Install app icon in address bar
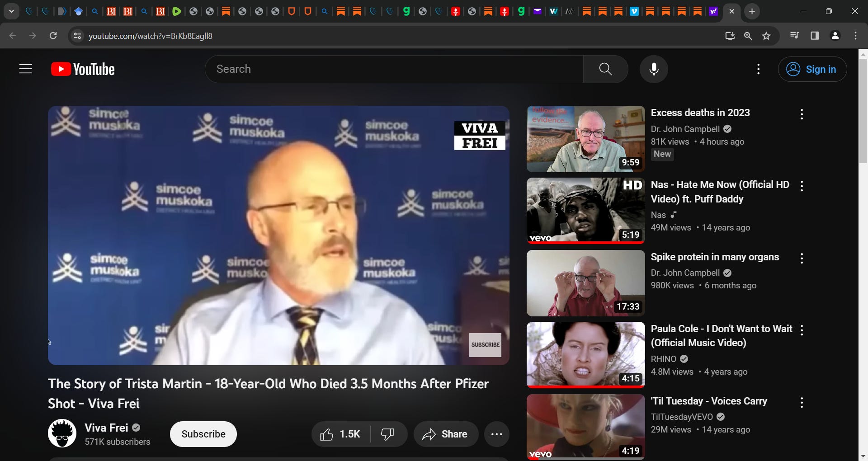This screenshot has height=461, width=868. point(730,36)
